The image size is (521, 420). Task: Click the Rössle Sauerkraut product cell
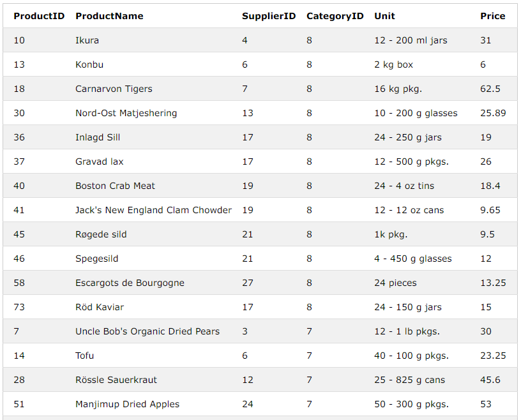116,380
